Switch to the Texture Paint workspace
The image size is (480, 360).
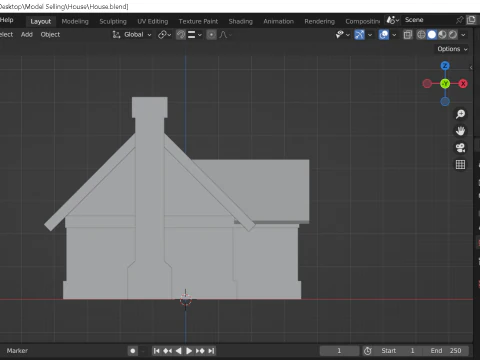pos(198,21)
